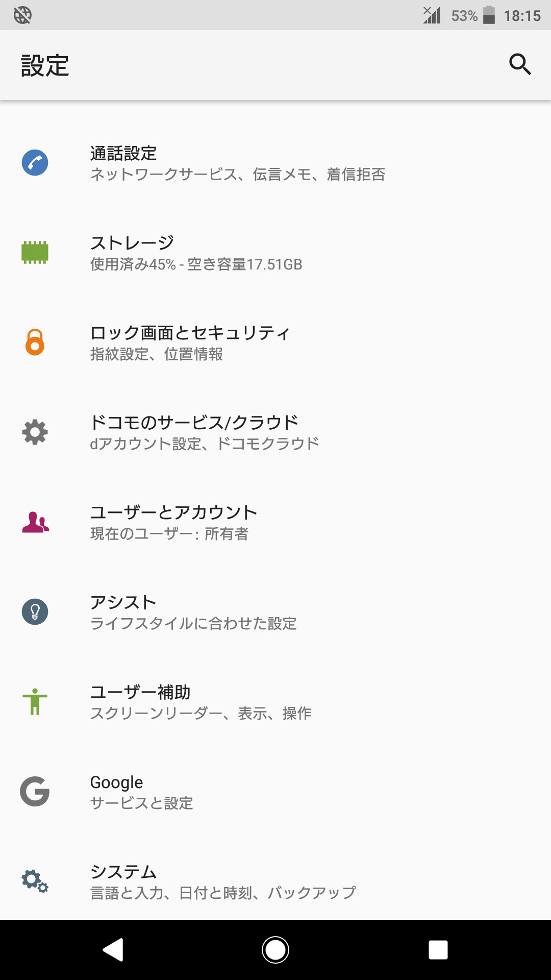Tap the Google G logo icon
The width and height of the screenshot is (551, 980).
[x=35, y=791]
